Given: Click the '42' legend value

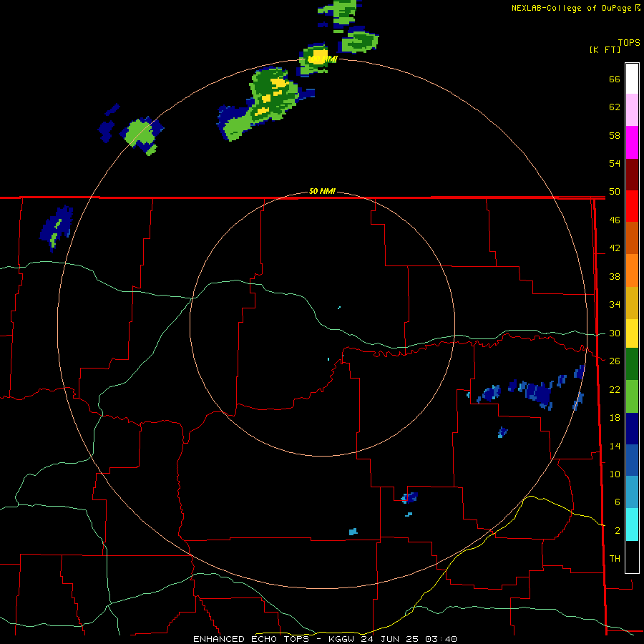Looking at the screenshot, I should pos(615,248).
